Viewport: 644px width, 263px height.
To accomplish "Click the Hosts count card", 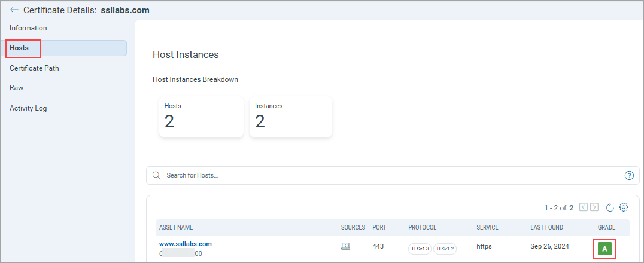I will coord(201,117).
